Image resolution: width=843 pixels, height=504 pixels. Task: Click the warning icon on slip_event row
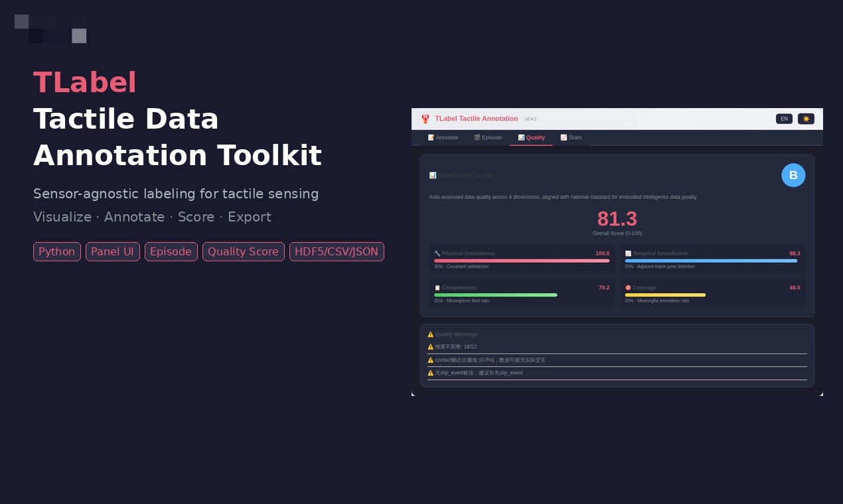[431, 373]
